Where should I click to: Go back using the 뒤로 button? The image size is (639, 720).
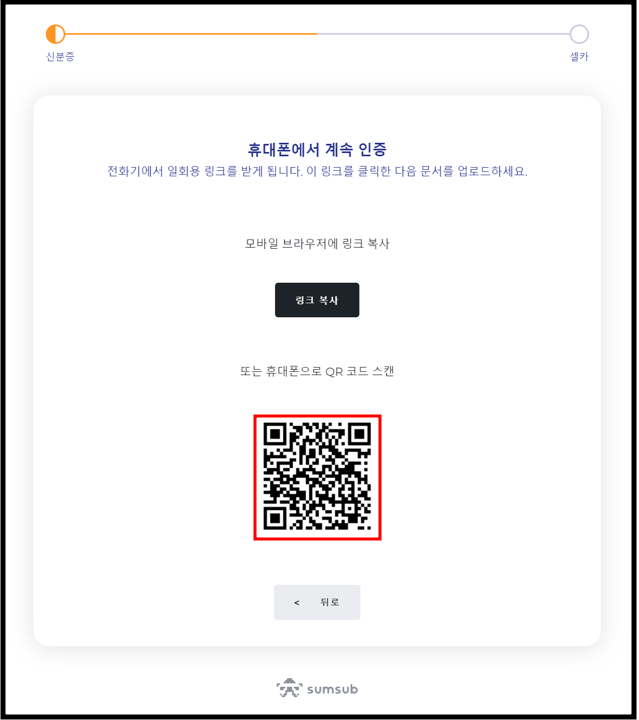[x=317, y=602]
